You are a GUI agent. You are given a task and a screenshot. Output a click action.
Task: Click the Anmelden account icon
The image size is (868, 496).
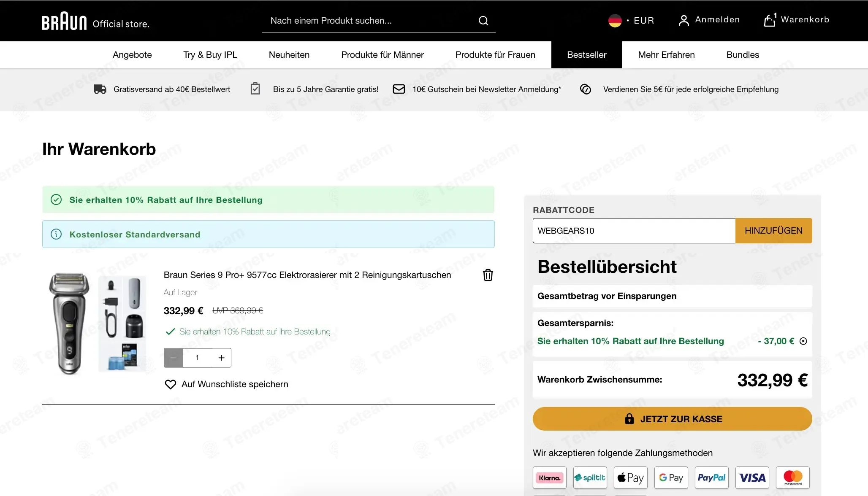[684, 20]
